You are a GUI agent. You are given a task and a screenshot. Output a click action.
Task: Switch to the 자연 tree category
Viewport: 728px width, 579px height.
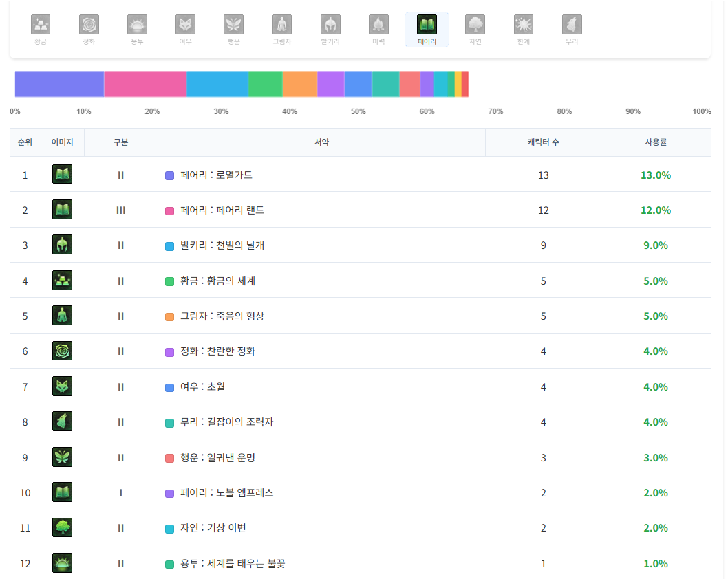point(475,25)
